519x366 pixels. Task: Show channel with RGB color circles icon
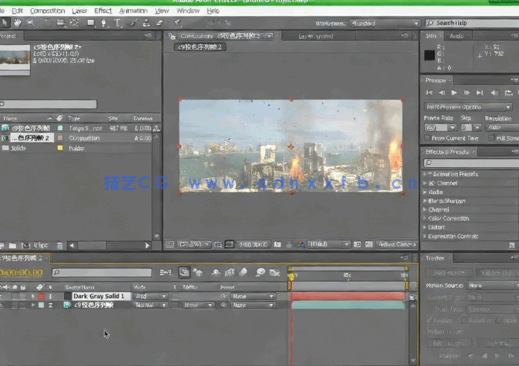[301, 244]
